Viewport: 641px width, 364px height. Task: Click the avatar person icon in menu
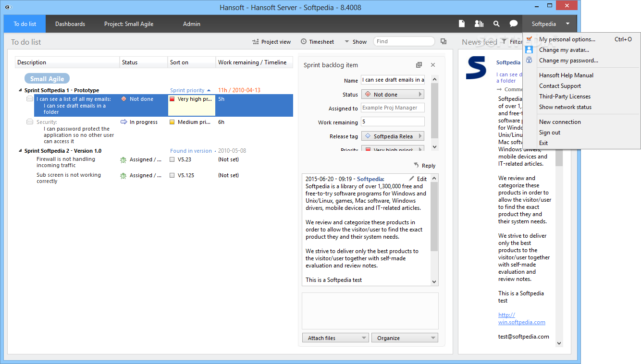529,50
